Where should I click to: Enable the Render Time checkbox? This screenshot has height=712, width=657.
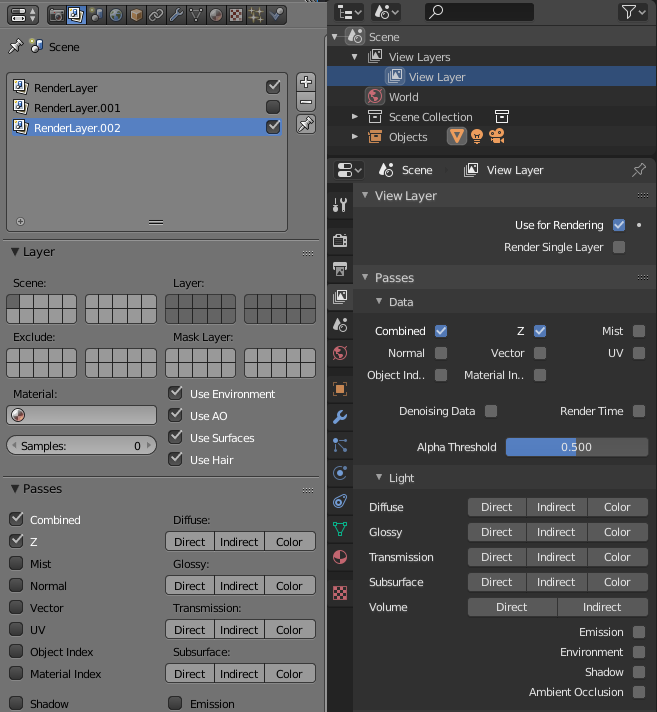[639, 411]
